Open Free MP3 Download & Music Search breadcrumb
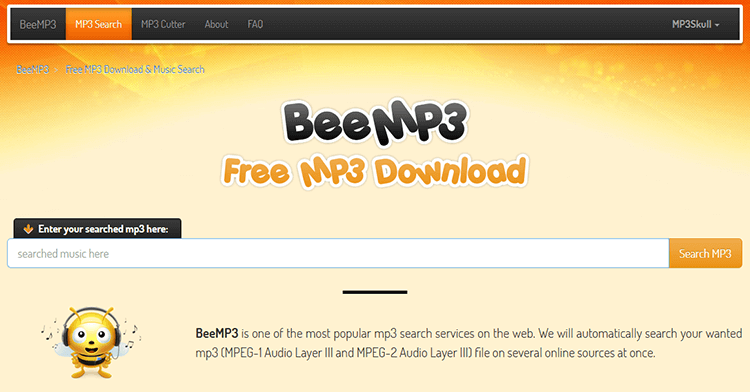750x392 pixels. tap(135, 69)
